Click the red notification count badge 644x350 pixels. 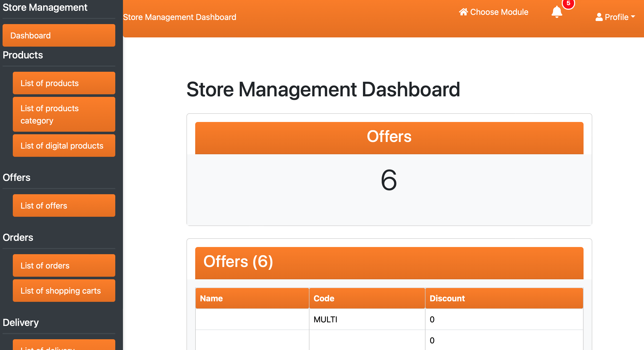coord(568,4)
